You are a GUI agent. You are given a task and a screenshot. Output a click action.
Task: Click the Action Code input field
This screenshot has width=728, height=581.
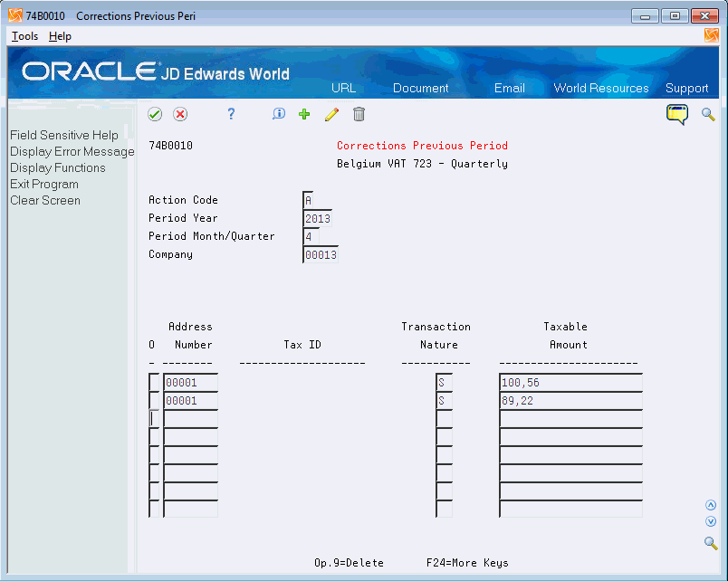click(x=308, y=200)
